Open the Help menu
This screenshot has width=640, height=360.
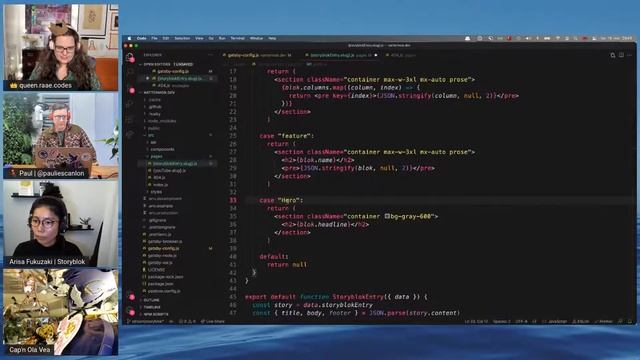tap(272, 38)
